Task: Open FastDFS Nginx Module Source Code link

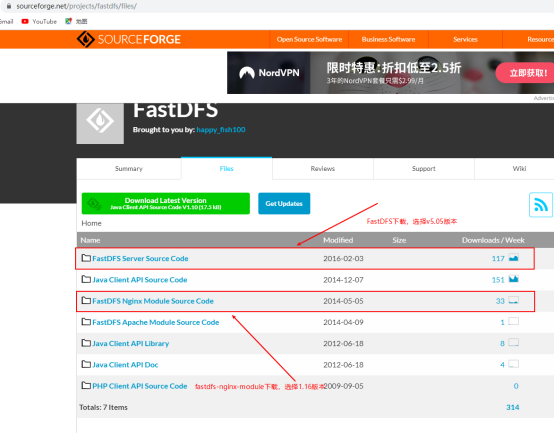Action: [x=153, y=301]
